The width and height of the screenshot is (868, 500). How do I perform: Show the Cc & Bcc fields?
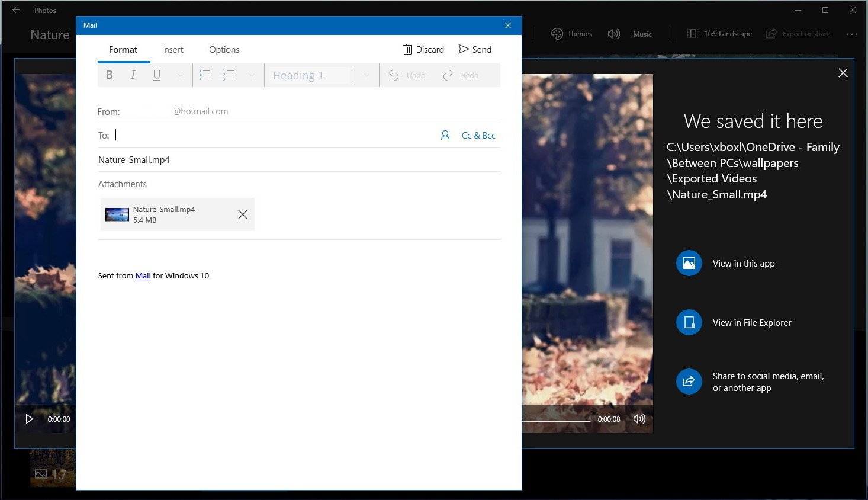click(x=478, y=135)
